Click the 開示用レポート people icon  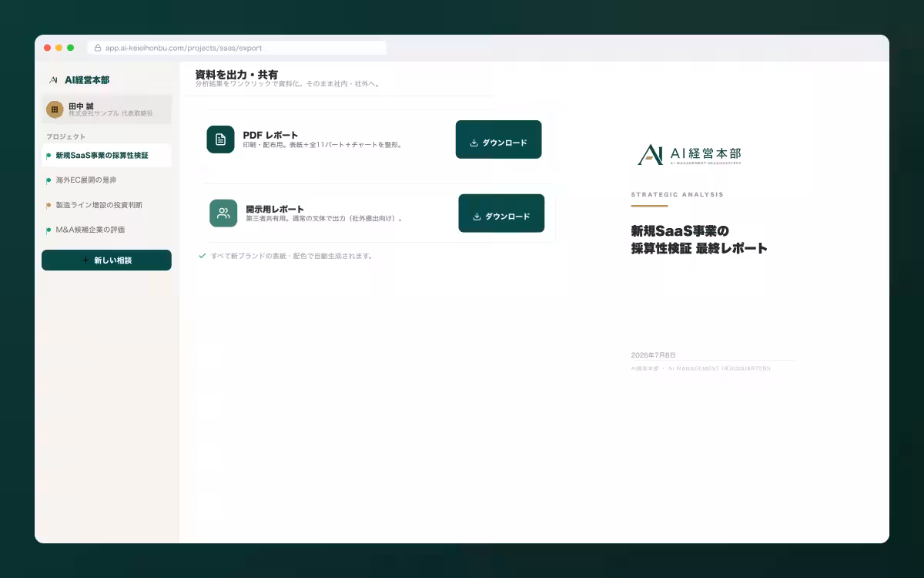click(223, 213)
